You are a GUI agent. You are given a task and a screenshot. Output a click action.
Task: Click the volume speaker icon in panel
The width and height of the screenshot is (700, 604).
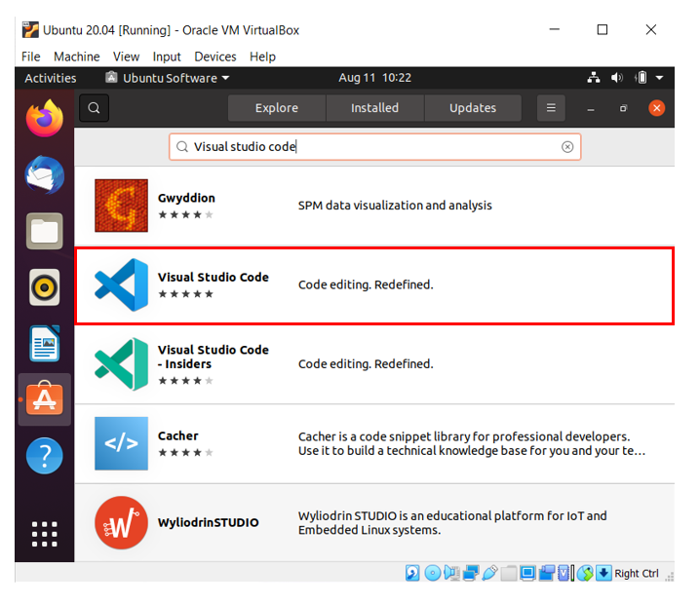(x=616, y=78)
